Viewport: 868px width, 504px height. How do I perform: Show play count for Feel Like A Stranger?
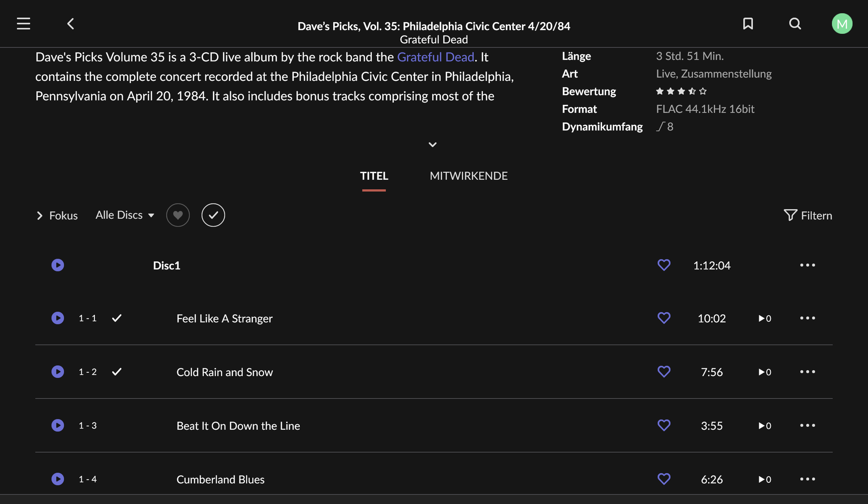765,319
